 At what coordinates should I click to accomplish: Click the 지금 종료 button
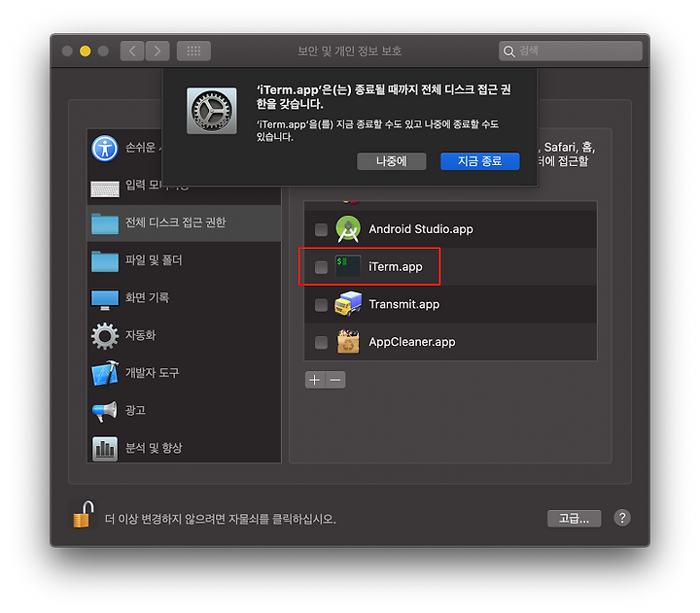480,161
